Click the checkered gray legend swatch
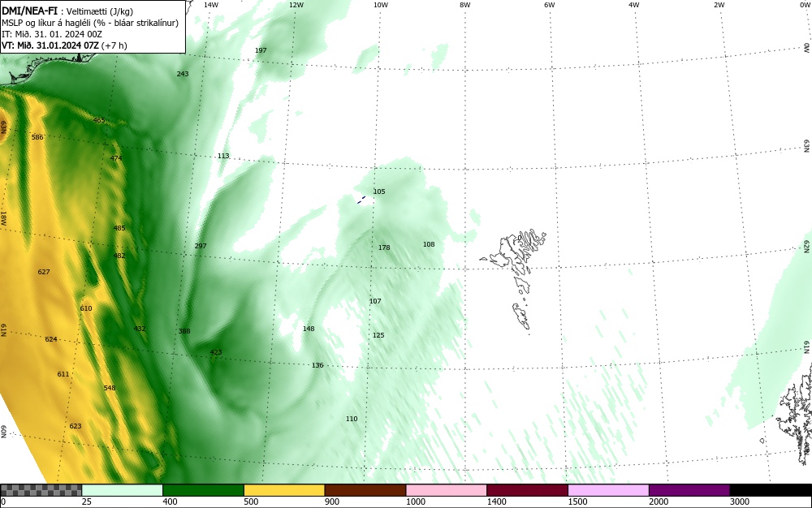This screenshot has width=812, height=508. click(x=41, y=490)
